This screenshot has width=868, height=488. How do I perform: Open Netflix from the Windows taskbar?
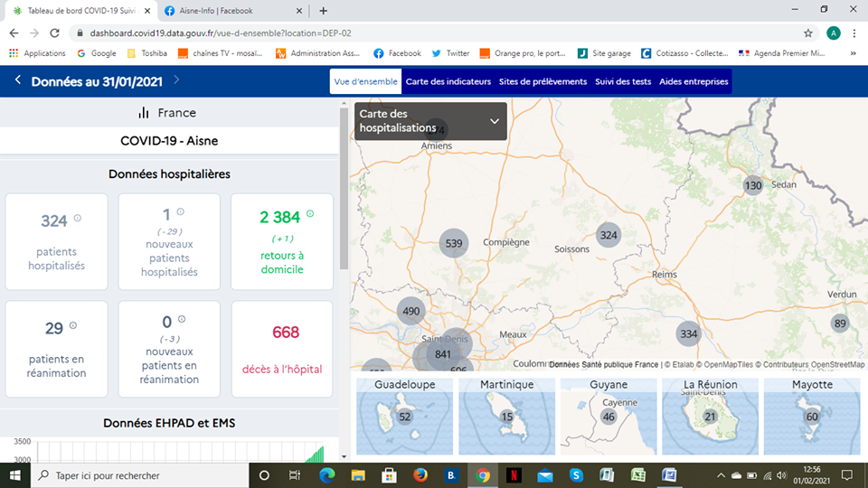click(x=514, y=475)
